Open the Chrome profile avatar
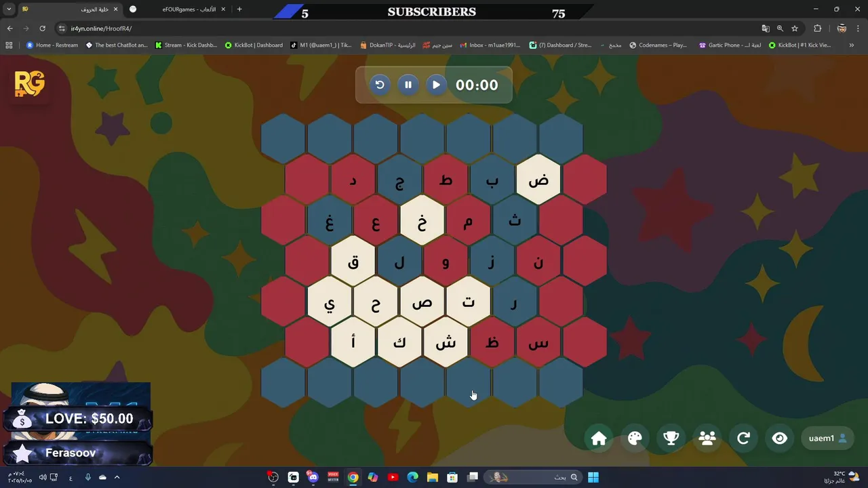Image resolution: width=868 pixels, height=488 pixels. 842,28
